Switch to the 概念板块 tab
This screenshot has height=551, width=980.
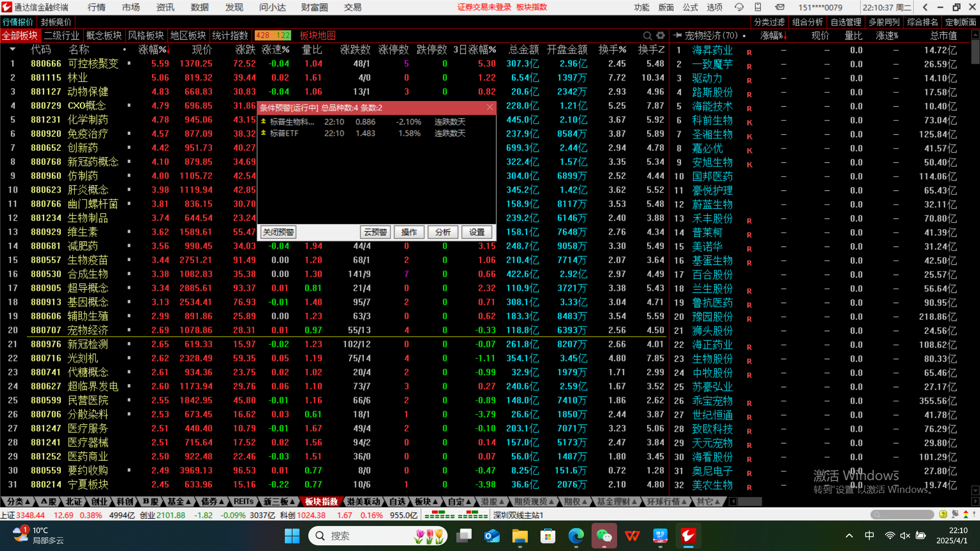[104, 36]
